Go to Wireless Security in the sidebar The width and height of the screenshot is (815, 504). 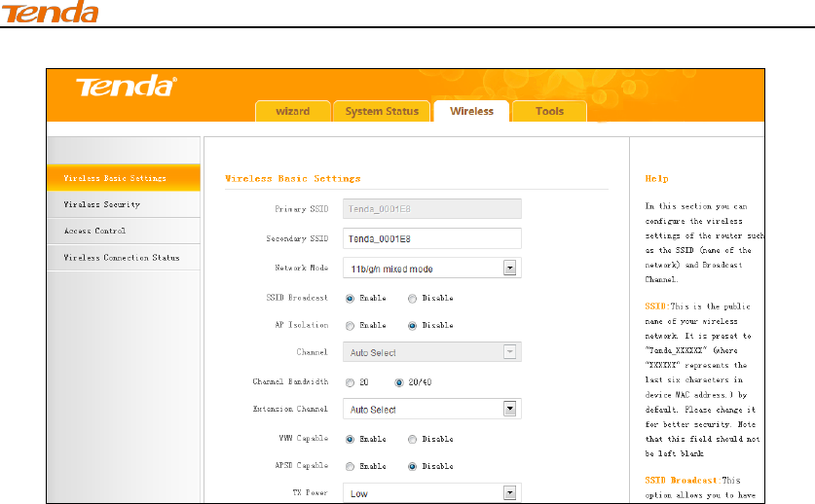(124, 204)
